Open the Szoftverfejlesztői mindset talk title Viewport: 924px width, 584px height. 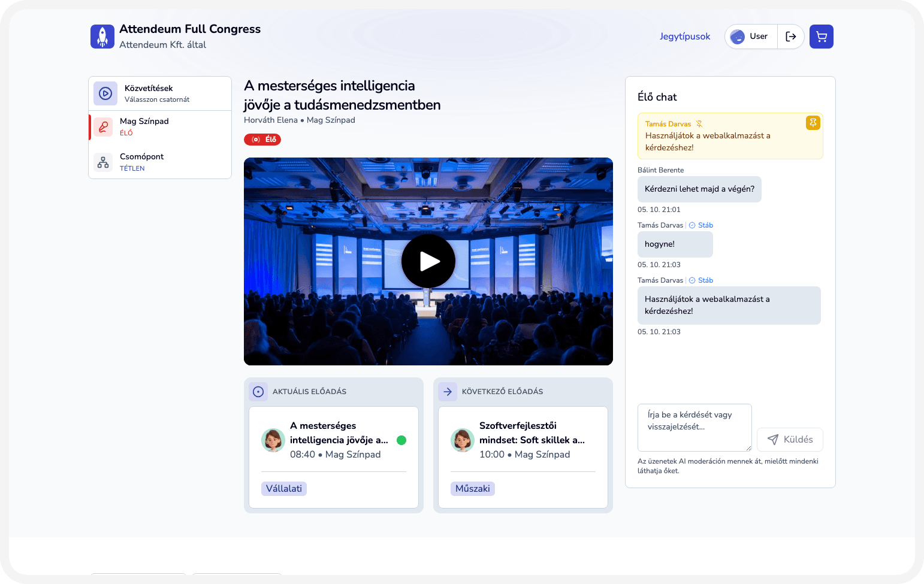pyautogui.click(x=532, y=433)
